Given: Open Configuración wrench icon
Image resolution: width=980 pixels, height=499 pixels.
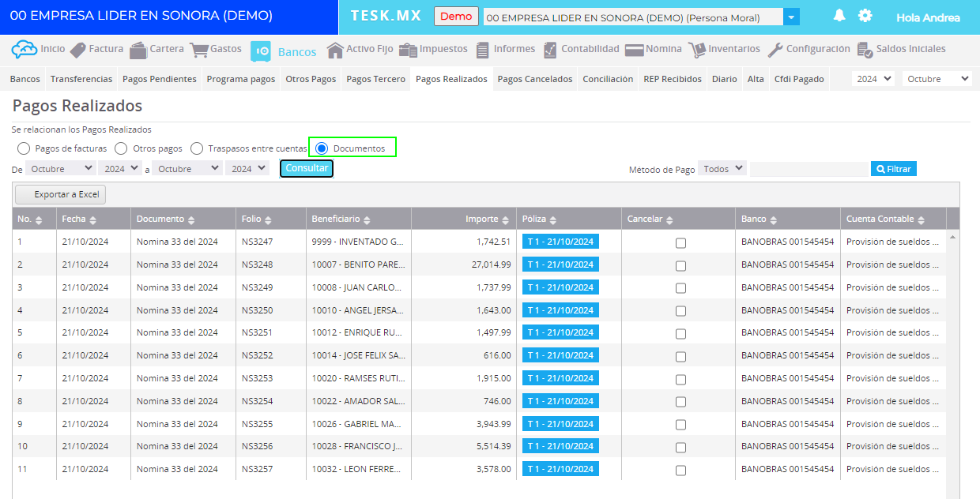Looking at the screenshot, I should [775, 50].
